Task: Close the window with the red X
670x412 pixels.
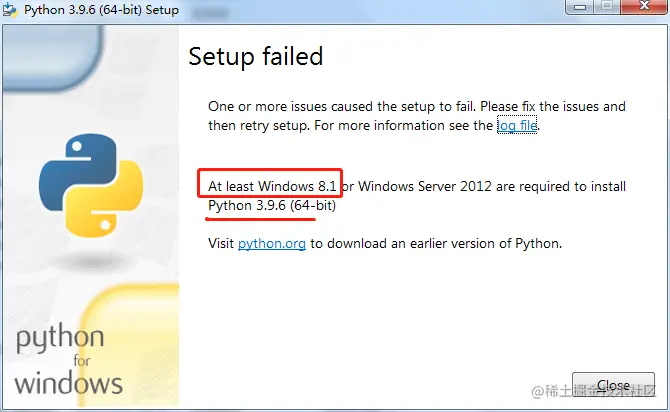Action: [644, 6]
